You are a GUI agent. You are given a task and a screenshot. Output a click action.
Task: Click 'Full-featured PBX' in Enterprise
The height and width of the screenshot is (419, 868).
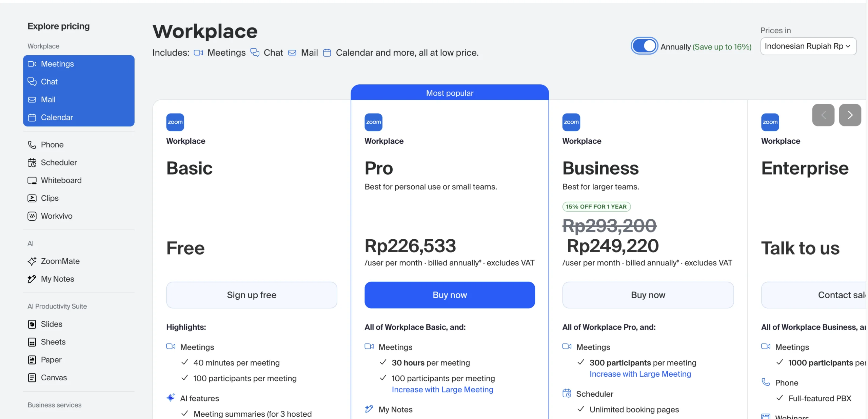click(x=820, y=398)
